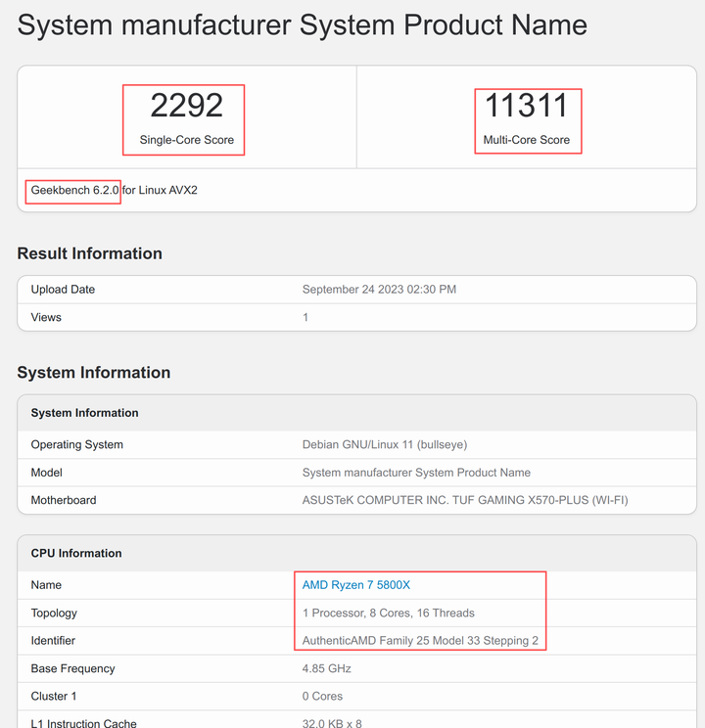Click the page title System manufacturer System Product Name
The image size is (705, 728).
pos(303,24)
